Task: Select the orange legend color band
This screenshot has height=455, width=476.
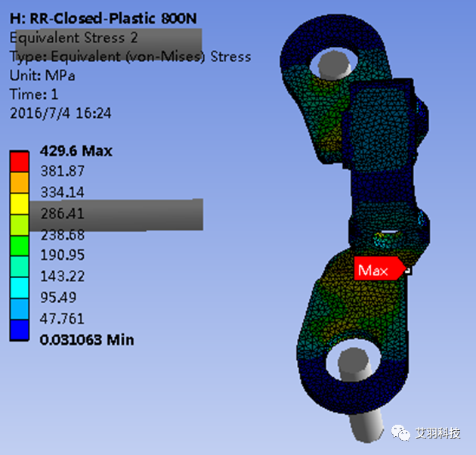Action: pos(20,183)
